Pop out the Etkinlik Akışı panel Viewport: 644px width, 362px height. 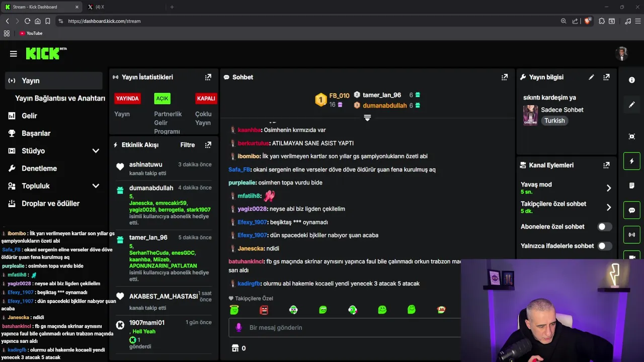tap(208, 145)
